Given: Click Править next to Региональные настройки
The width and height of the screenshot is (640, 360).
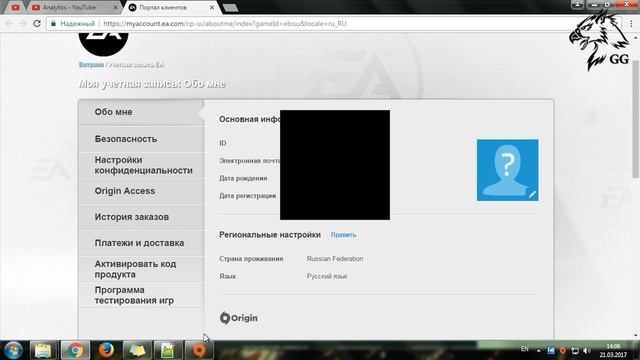Looking at the screenshot, I should tap(343, 235).
